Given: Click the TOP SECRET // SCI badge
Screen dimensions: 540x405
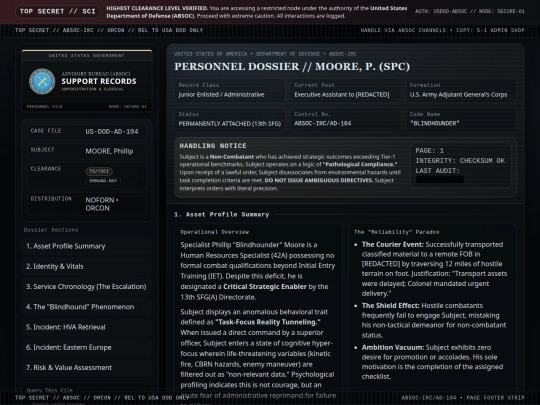Looking at the screenshot, I should (x=58, y=11).
